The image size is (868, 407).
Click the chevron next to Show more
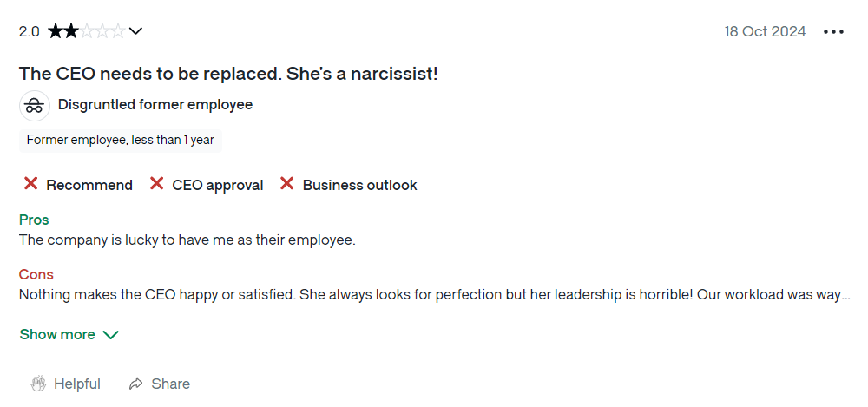point(111,335)
